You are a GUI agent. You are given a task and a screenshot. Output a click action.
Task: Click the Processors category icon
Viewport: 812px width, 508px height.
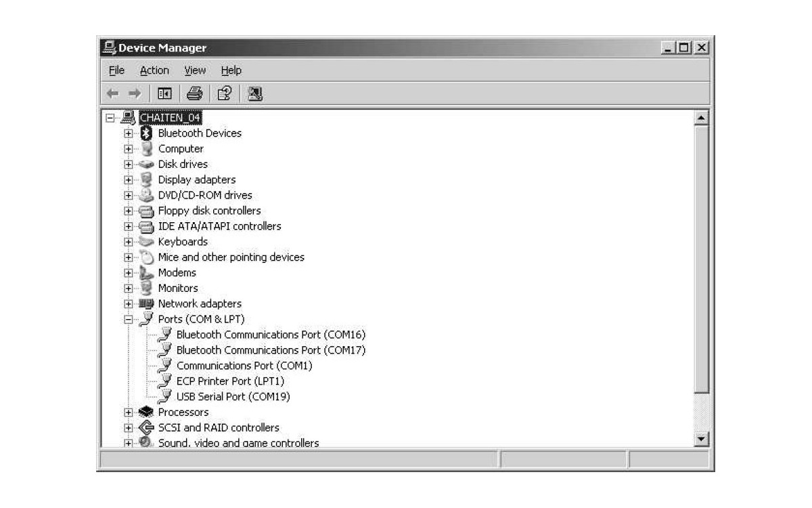coord(146,412)
